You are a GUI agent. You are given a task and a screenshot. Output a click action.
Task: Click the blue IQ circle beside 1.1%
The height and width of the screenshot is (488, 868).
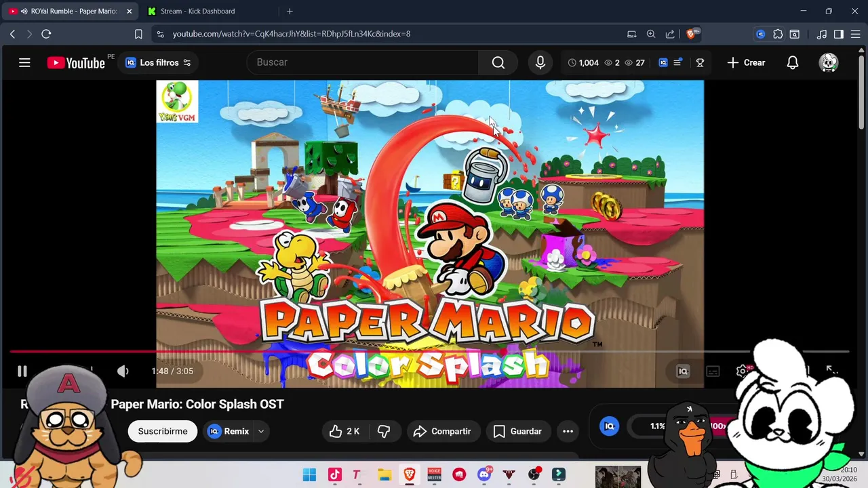tap(609, 426)
